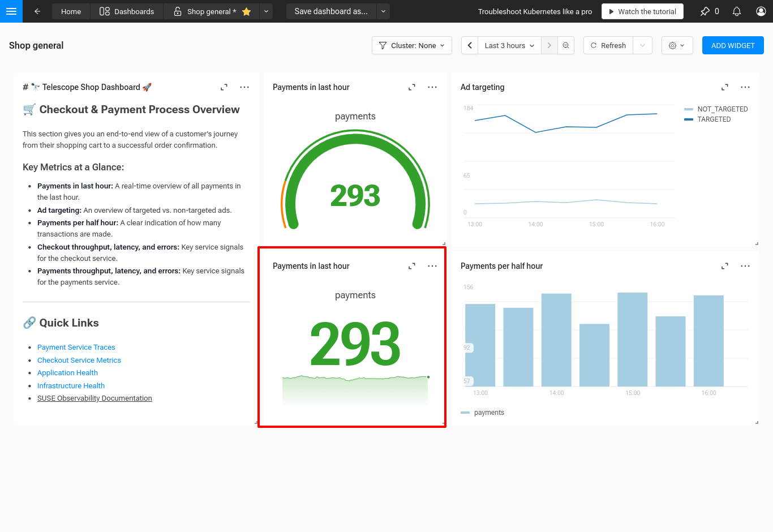Viewport: 773px width, 532px height.
Task: Click the zoom out time range icon
Action: pos(566,45)
